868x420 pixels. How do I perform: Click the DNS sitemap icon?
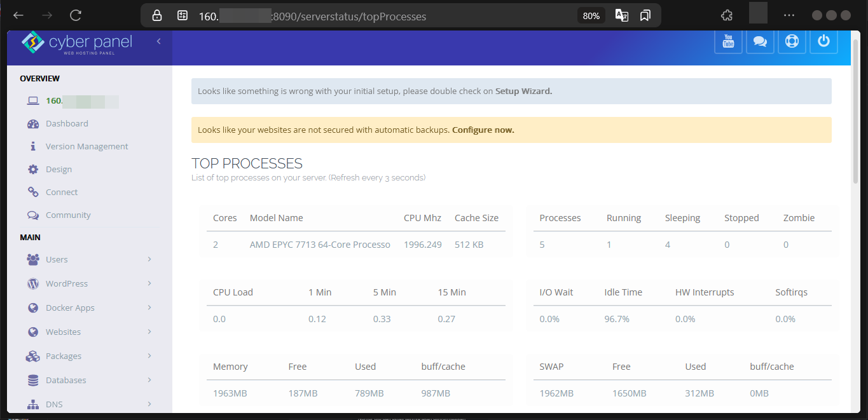[x=33, y=405]
